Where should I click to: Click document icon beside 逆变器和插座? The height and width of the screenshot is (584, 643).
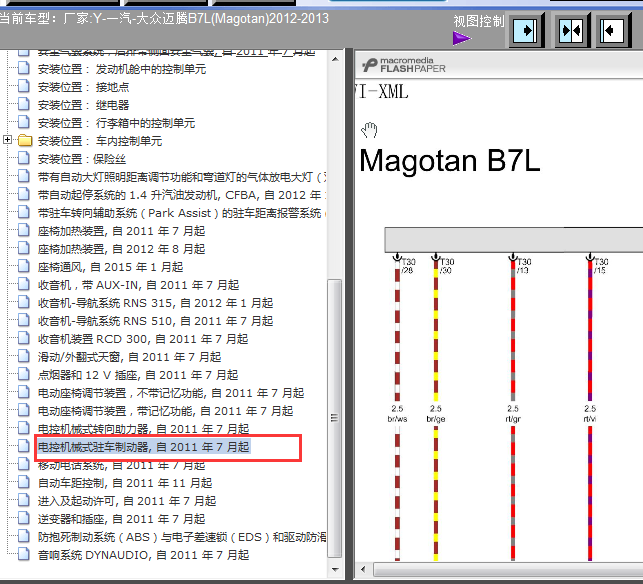pos(24,518)
